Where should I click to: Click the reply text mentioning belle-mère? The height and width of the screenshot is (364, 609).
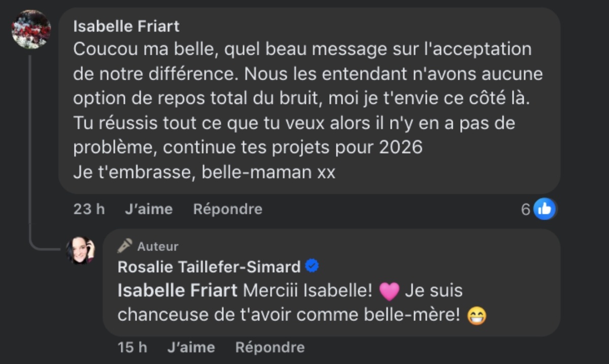(289, 315)
